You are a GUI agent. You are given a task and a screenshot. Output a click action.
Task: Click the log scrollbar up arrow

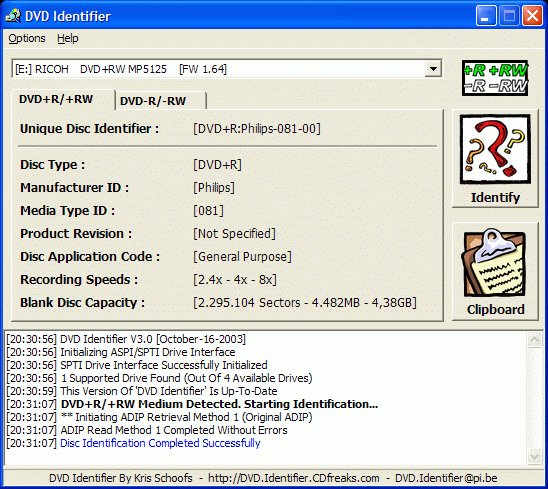pyautogui.click(x=534, y=339)
